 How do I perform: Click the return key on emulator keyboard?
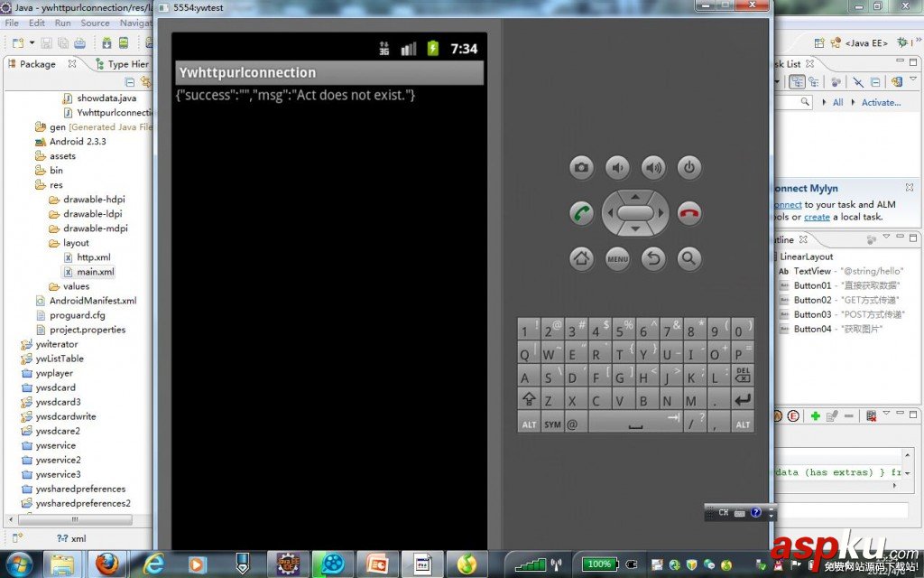[743, 399]
